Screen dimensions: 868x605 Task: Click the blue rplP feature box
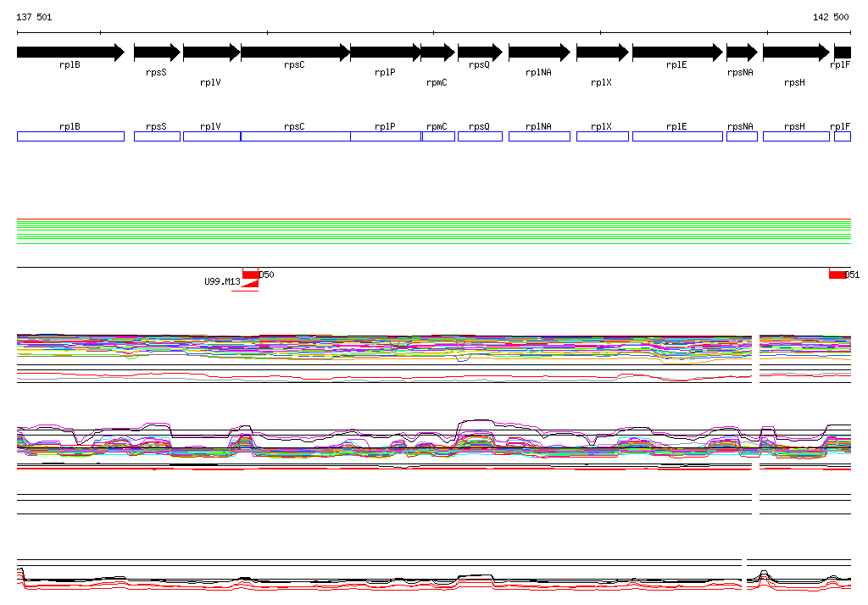click(386, 136)
